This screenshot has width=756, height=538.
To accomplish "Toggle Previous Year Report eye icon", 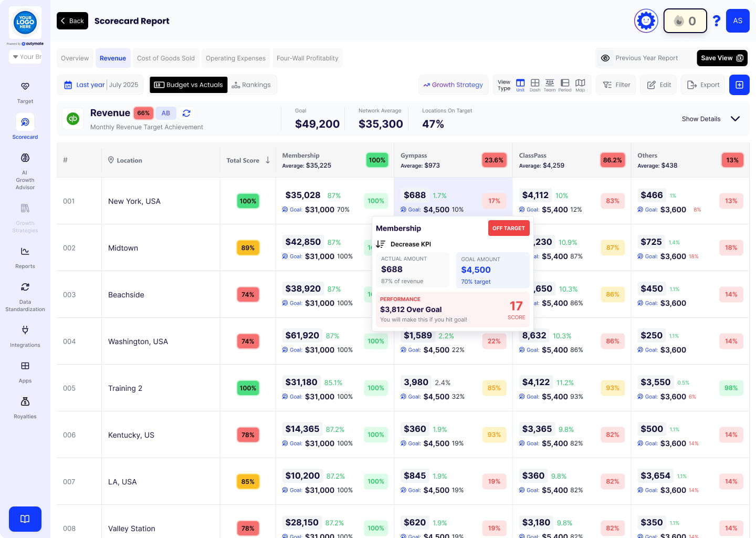I will coord(605,58).
